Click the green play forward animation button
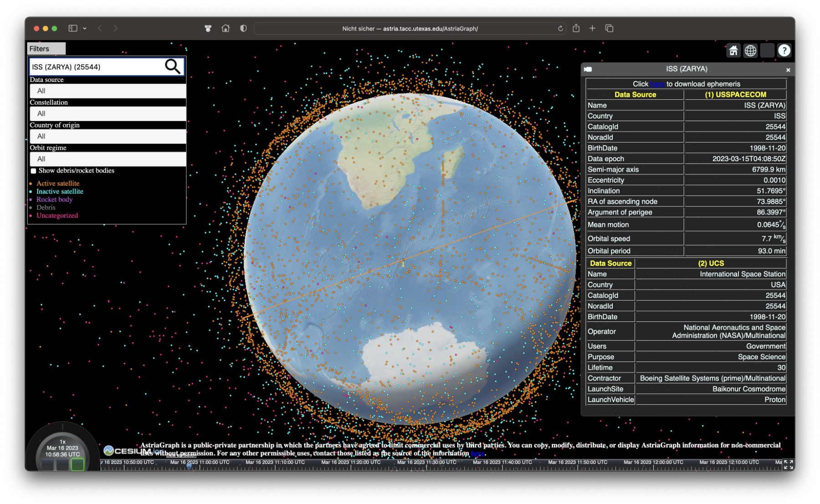820x504 pixels. point(77,464)
